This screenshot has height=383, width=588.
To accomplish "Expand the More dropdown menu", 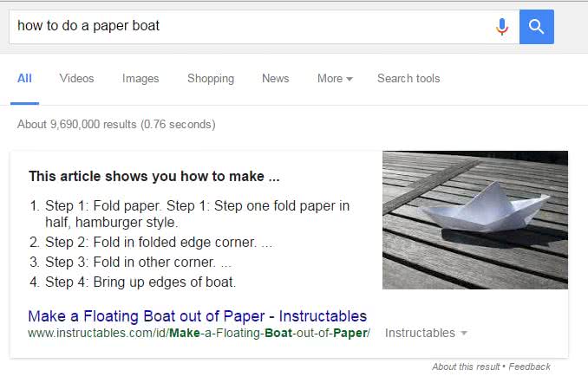I will (x=335, y=78).
